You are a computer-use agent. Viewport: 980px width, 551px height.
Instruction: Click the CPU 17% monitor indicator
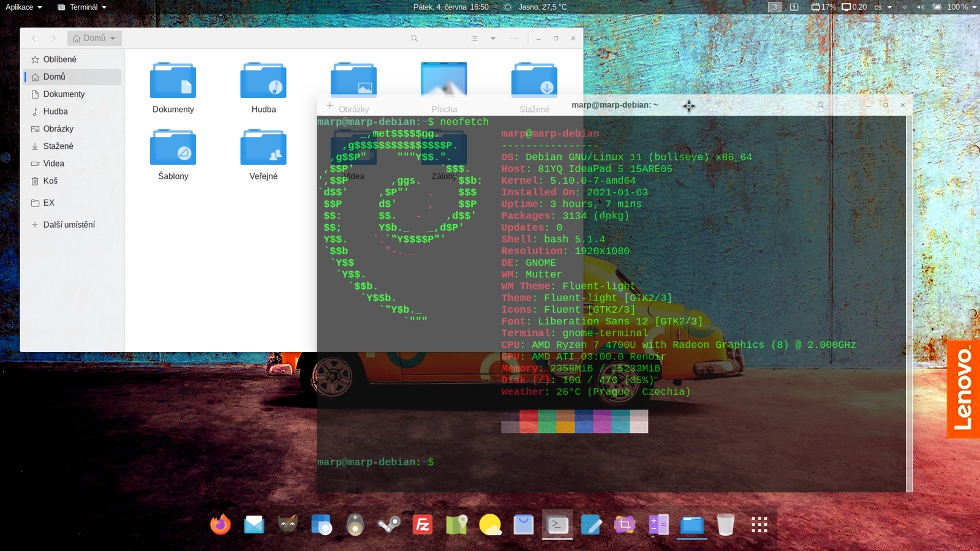[x=823, y=7]
